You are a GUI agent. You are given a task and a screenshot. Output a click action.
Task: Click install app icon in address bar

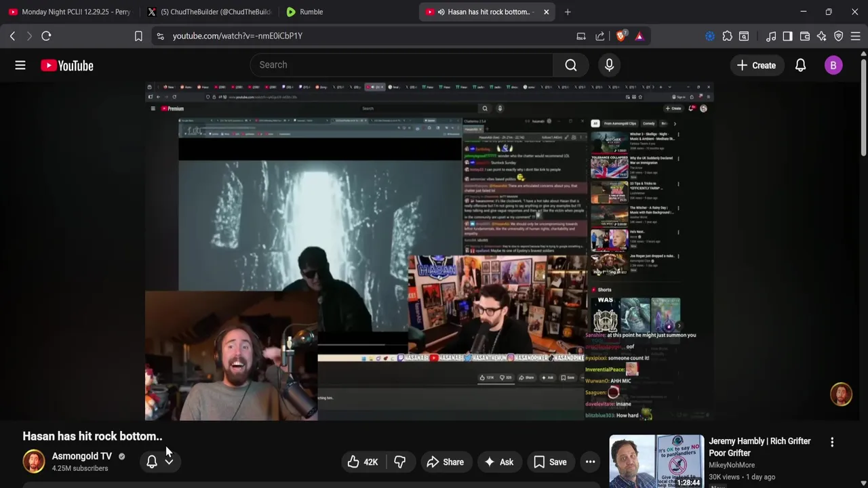point(581,36)
